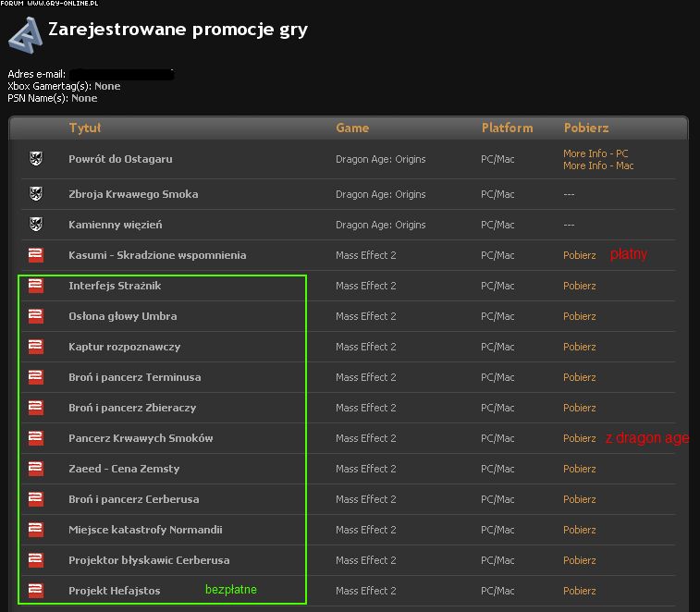
Task: Click the Mass Effect 2 icon beside Interfejs Strażnik
Action: (x=36, y=286)
